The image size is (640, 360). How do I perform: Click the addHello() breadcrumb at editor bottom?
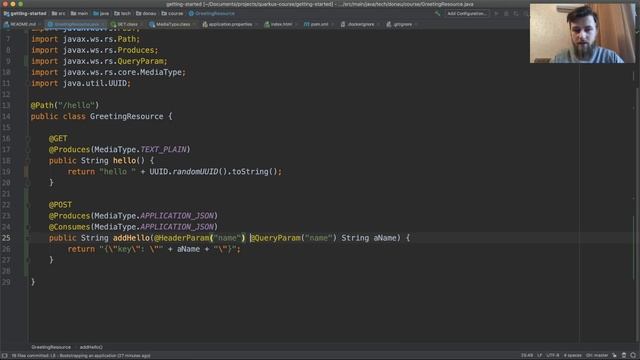coord(91,347)
